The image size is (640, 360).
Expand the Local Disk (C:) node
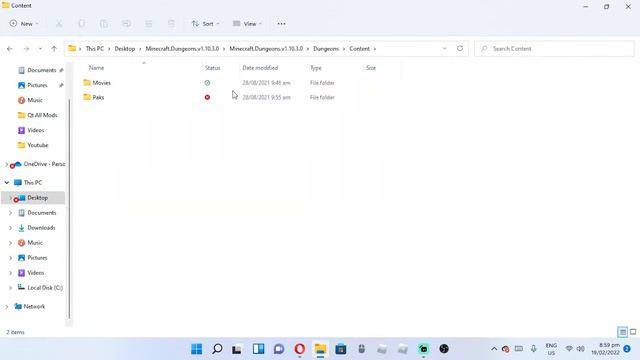(11, 288)
